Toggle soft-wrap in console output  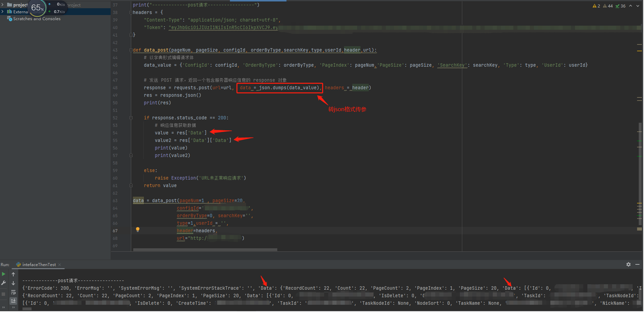click(x=13, y=292)
